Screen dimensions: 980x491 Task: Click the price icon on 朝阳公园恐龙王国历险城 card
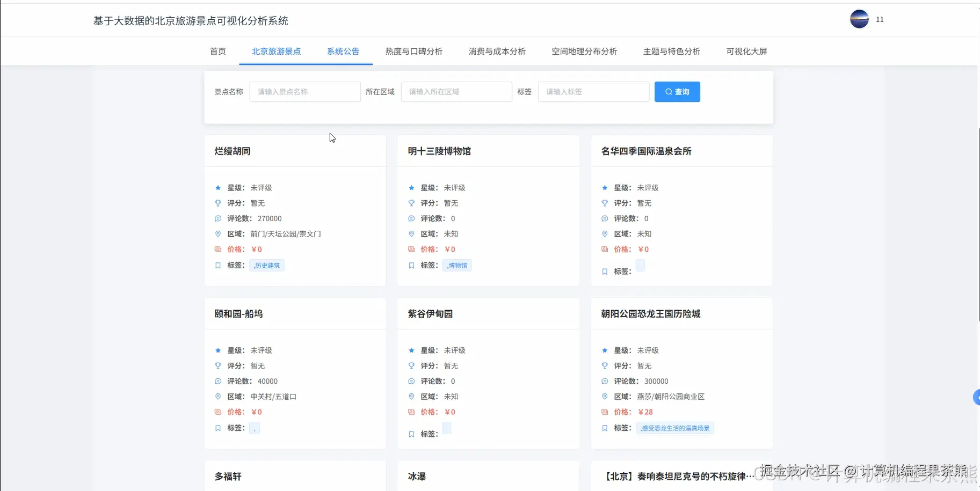[604, 412]
